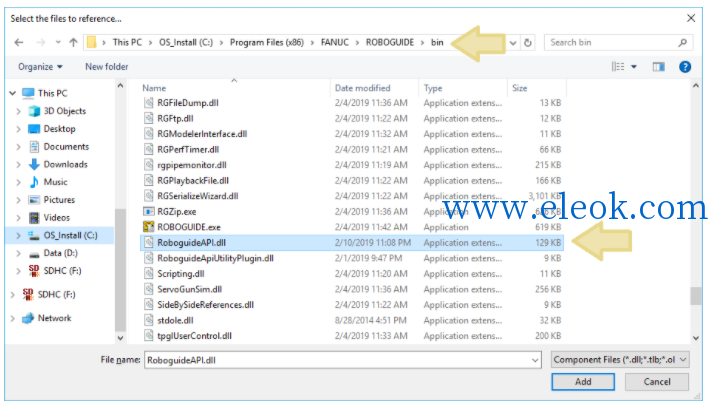
Task: Open help with the question mark icon
Action: [685, 67]
